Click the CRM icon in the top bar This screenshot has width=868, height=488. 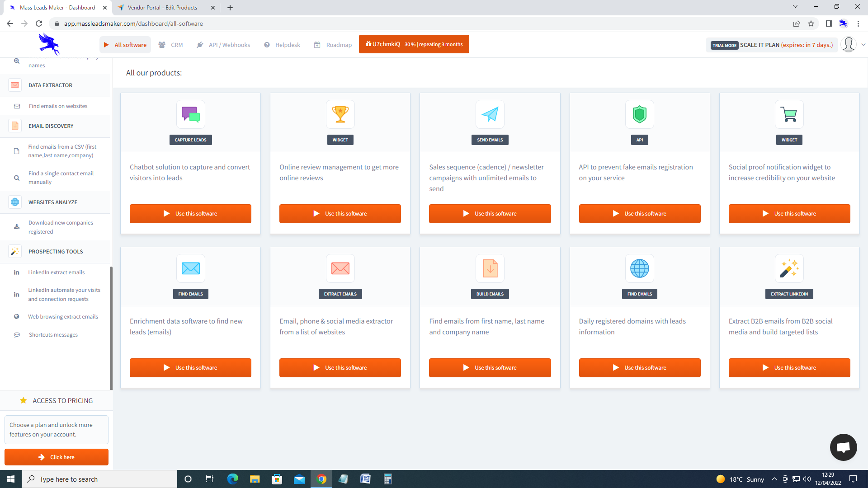pyautogui.click(x=162, y=44)
